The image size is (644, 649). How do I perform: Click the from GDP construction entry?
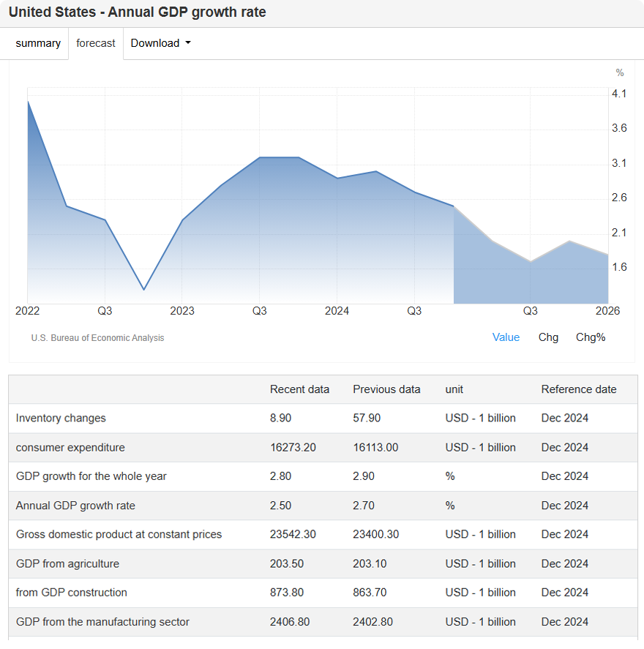pyautogui.click(x=72, y=593)
